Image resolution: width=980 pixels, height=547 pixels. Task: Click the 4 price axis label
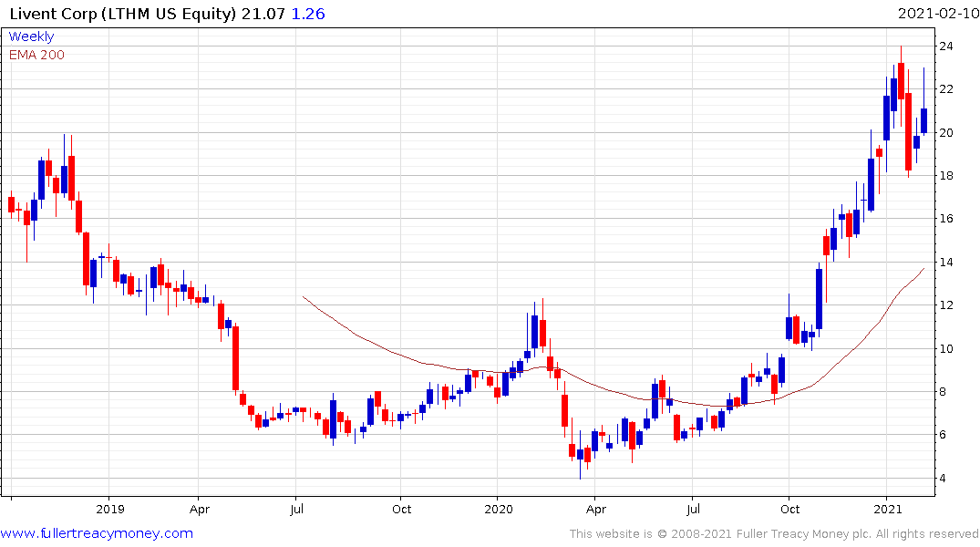(x=943, y=479)
